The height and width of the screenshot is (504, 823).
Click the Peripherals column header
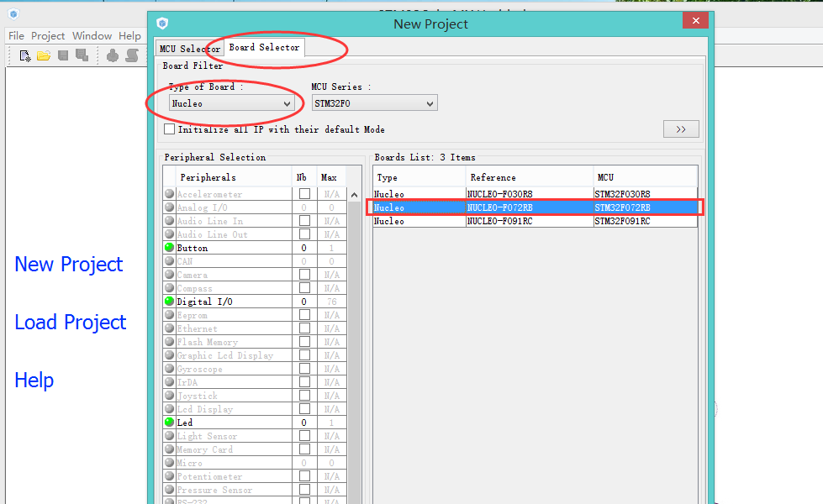pos(234,177)
